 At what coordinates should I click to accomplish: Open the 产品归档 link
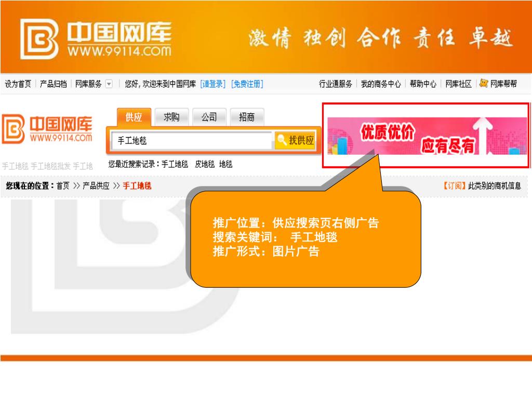(54, 84)
